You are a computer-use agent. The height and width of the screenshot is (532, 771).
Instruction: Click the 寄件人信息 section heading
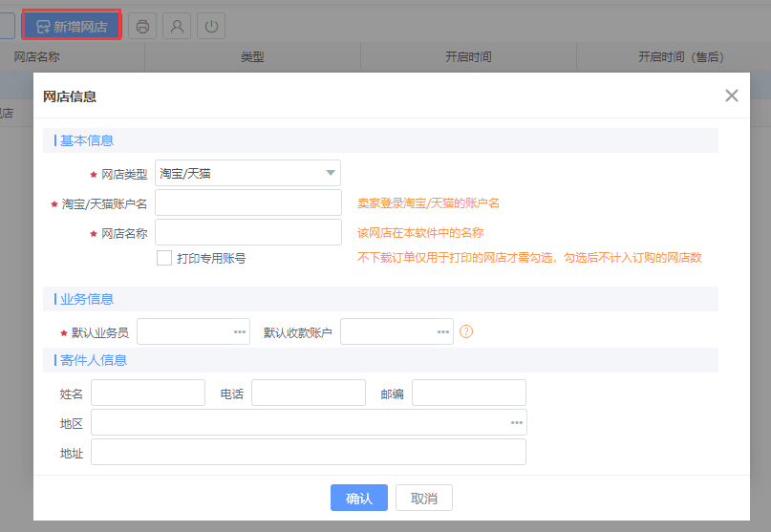click(x=94, y=360)
